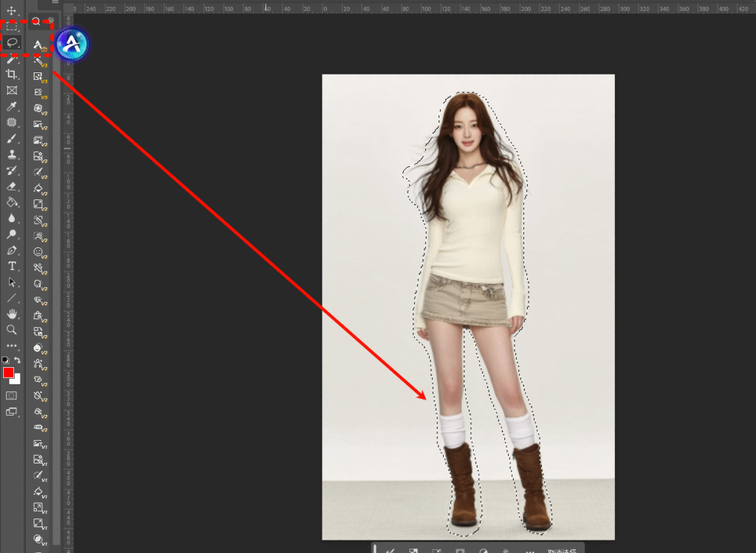Click the red foreground color swatch
Image resolution: width=756 pixels, height=553 pixels.
coord(9,373)
